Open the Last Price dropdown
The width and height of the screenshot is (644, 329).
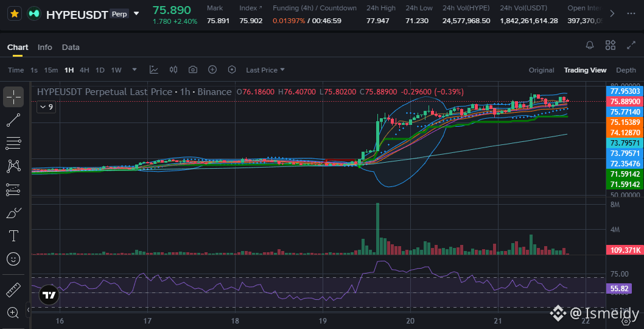click(265, 70)
